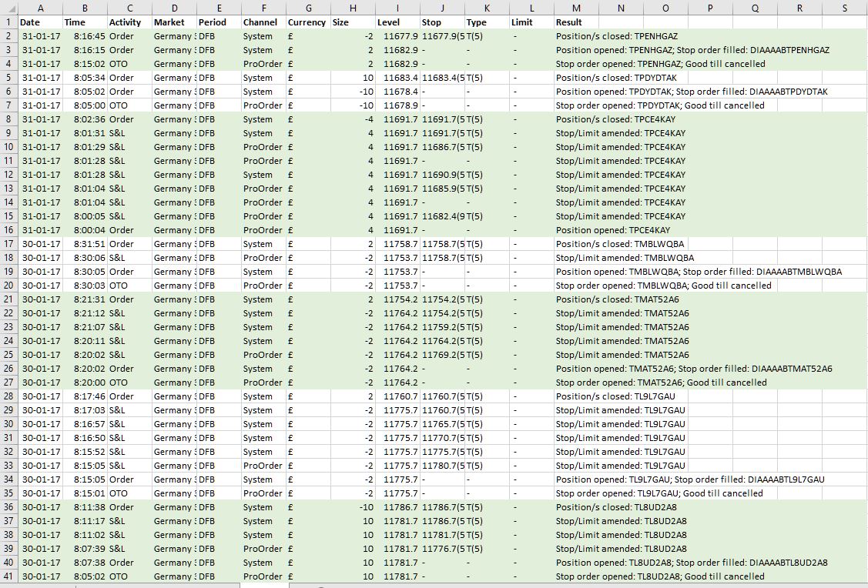The width and height of the screenshot is (868, 588).
Task: Select column M header
Action: point(576,8)
